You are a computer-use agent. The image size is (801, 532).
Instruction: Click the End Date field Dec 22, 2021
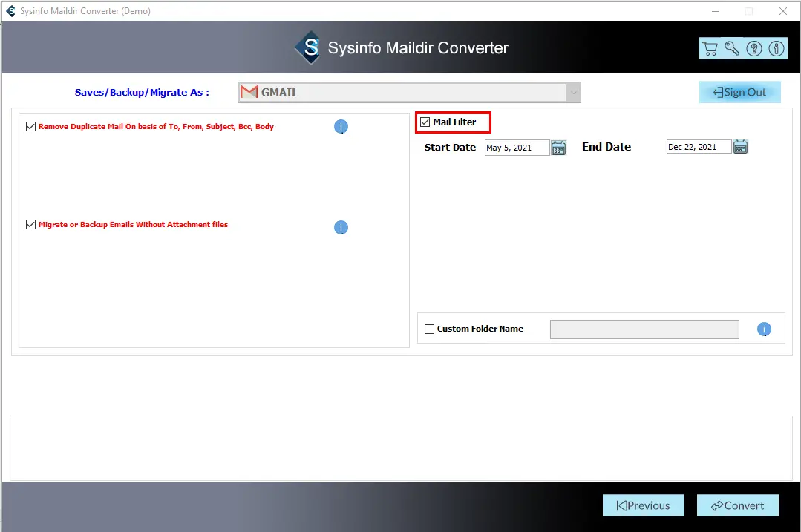pyautogui.click(x=699, y=147)
